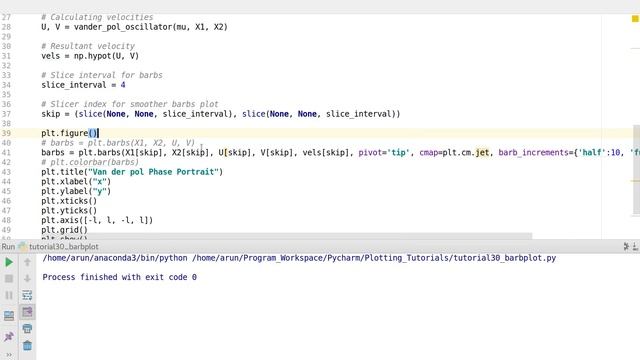Click 'plt.grid()' on line 49
The image size is (640, 360).
[x=64, y=230]
